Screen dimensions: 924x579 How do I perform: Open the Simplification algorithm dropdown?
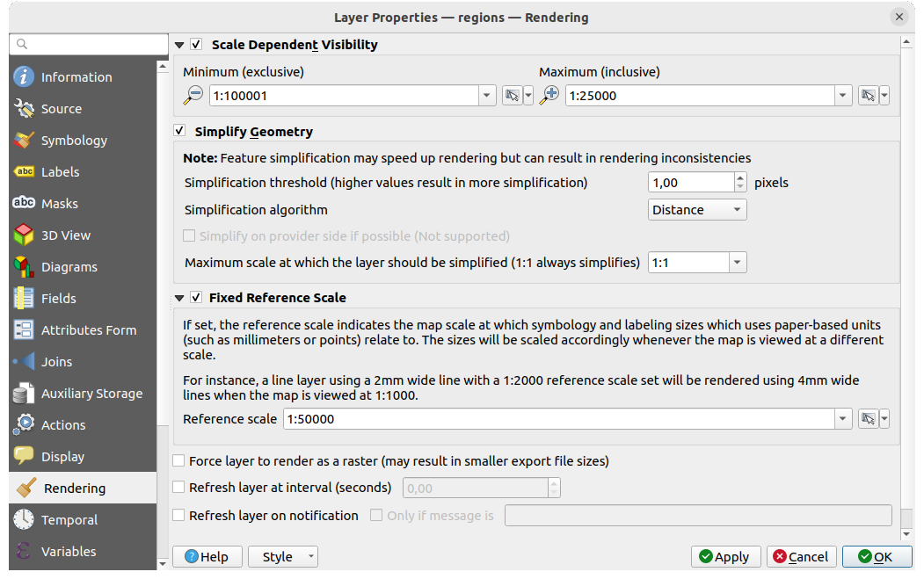point(697,209)
